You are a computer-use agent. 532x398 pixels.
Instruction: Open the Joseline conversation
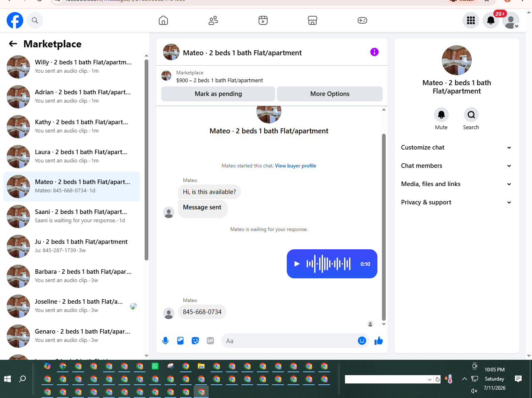[72, 306]
